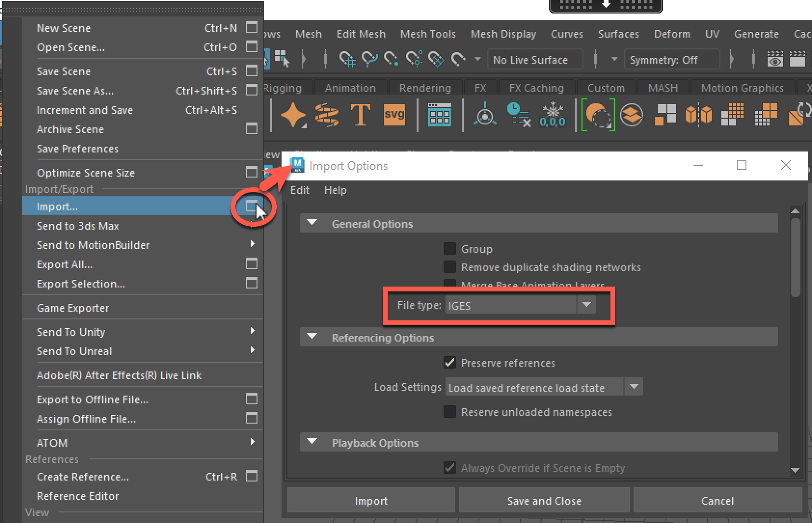The width and height of the screenshot is (812, 523).
Task: Click the eye visibility toolbar icon
Action: (775, 59)
